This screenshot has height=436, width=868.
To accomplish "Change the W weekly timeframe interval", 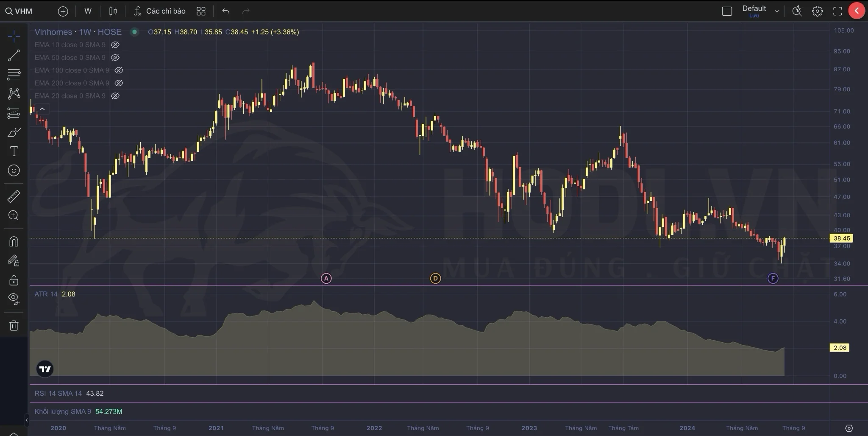I will [x=88, y=11].
